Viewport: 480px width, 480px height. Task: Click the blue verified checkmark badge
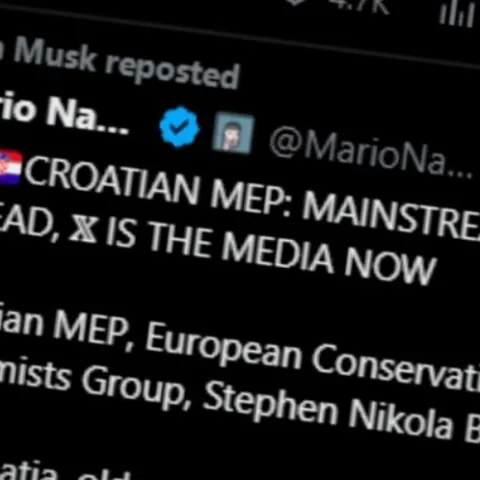tap(179, 127)
